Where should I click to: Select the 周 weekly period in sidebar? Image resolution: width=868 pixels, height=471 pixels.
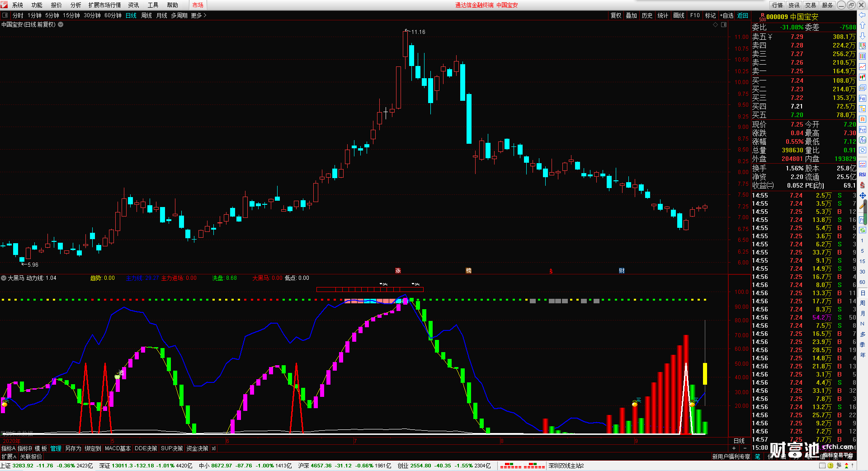[862, 303]
